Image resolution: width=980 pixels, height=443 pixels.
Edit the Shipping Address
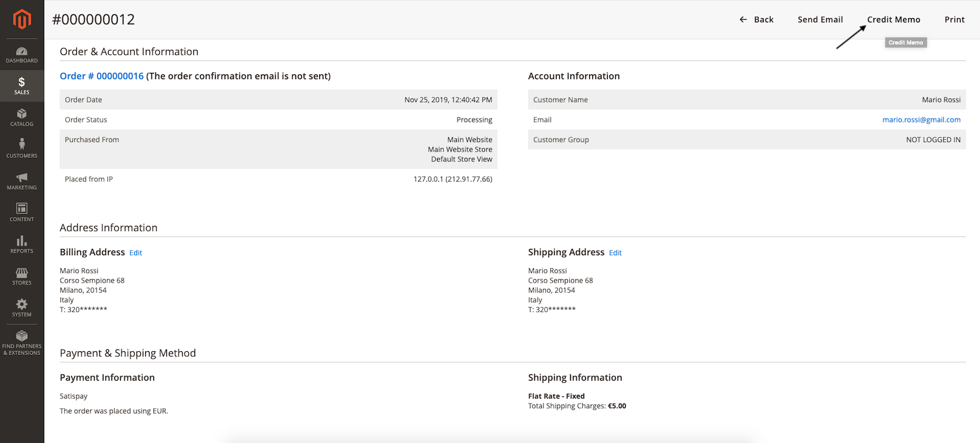[615, 253]
